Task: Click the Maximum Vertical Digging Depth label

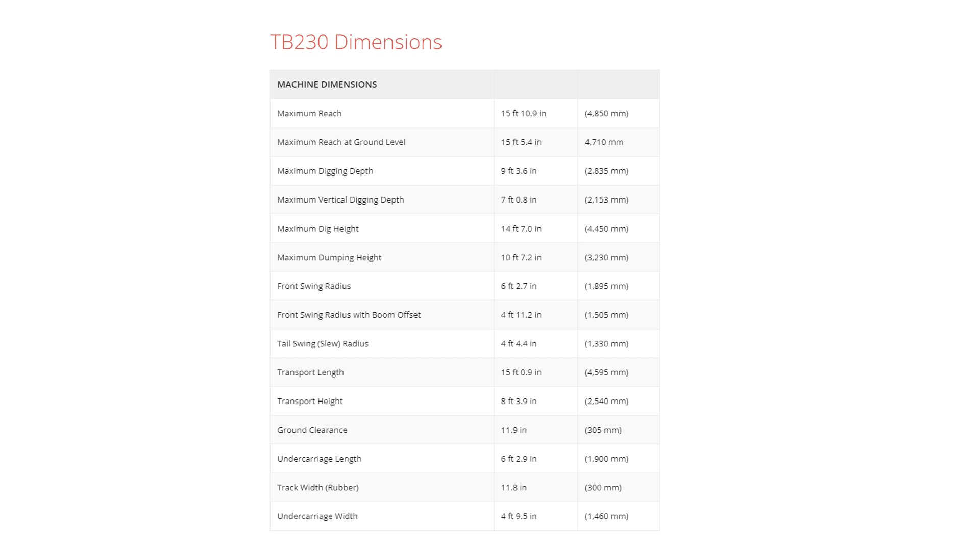Action: point(340,200)
